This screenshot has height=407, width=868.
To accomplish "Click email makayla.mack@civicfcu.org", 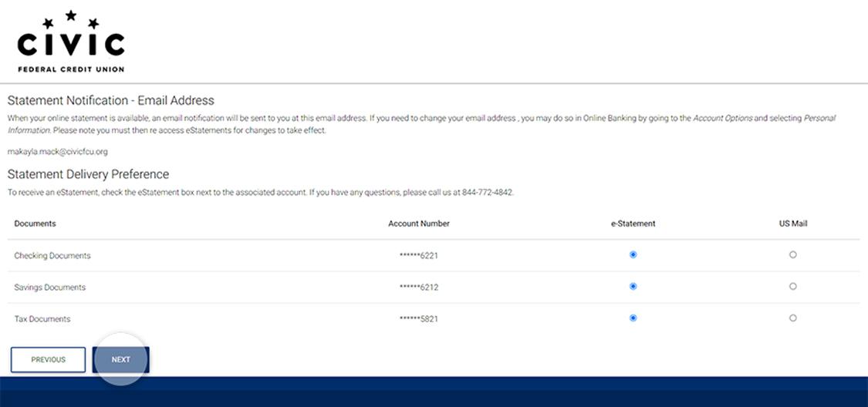I will [x=58, y=152].
